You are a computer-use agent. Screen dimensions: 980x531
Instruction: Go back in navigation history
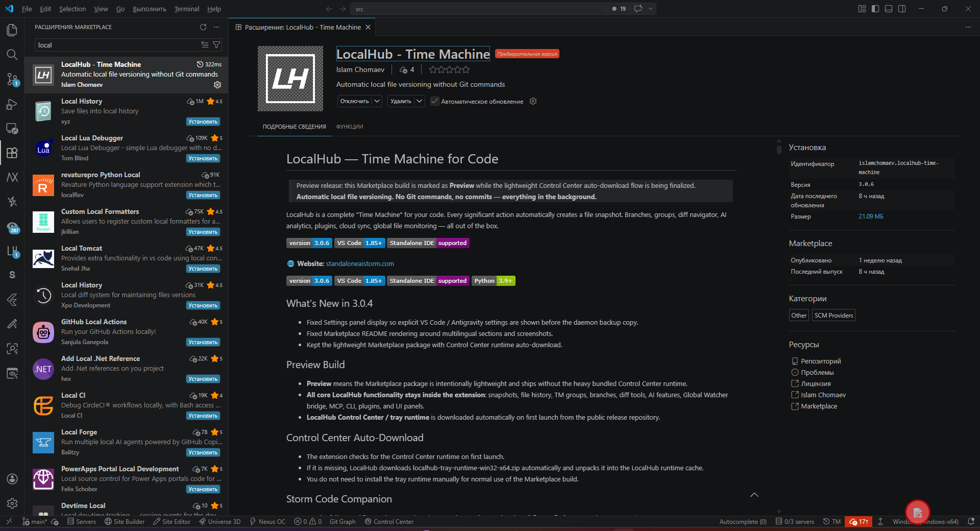[x=329, y=9]
